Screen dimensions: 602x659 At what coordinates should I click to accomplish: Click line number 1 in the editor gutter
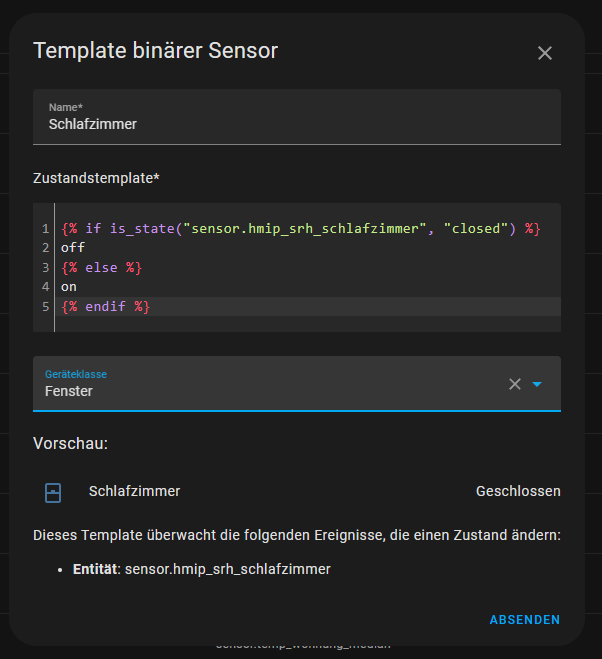[46, 229]
